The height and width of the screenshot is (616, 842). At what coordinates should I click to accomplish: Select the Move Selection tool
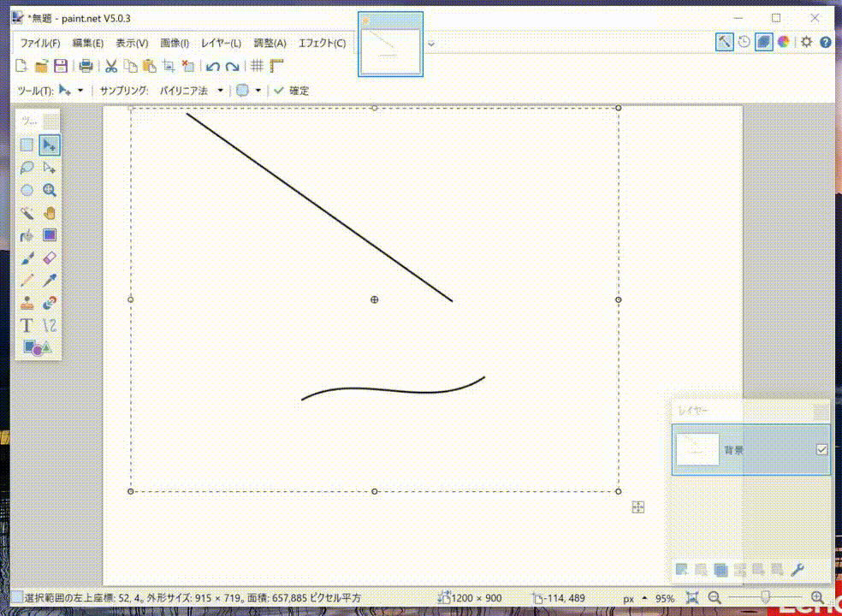(50, 168)
